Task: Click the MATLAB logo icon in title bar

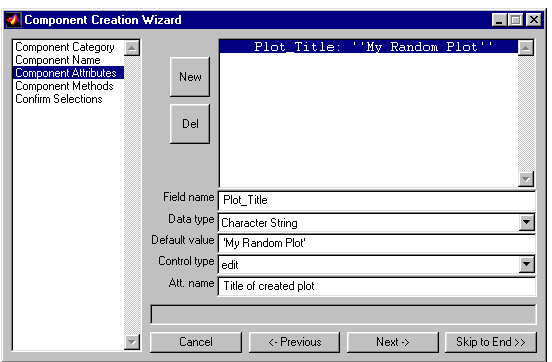Action: point(13,20)
